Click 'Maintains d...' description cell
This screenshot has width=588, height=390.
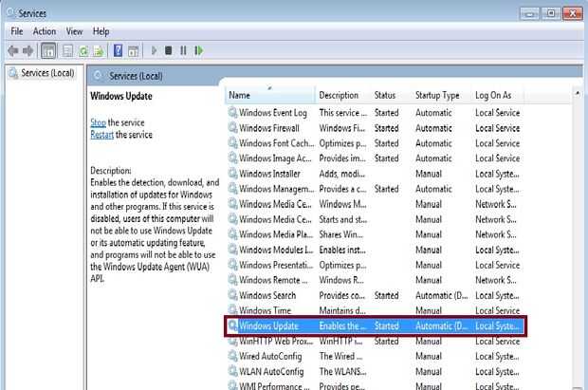click(342, 310)
